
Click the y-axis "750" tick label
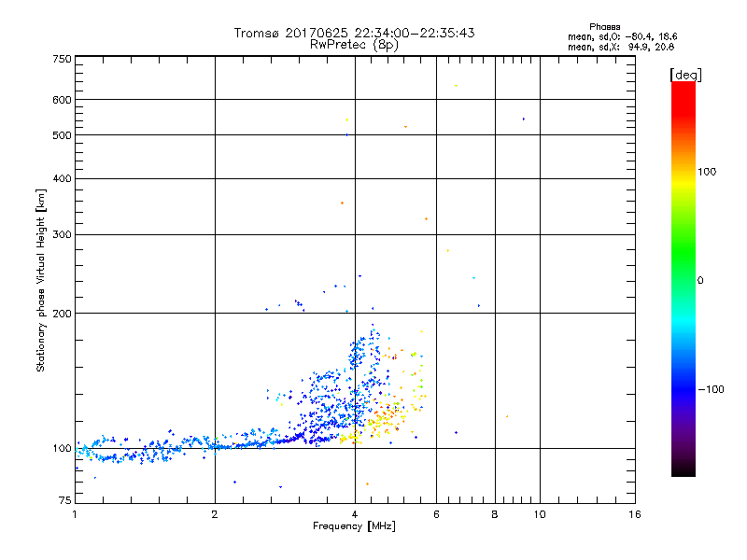click(x=62, y=59)
